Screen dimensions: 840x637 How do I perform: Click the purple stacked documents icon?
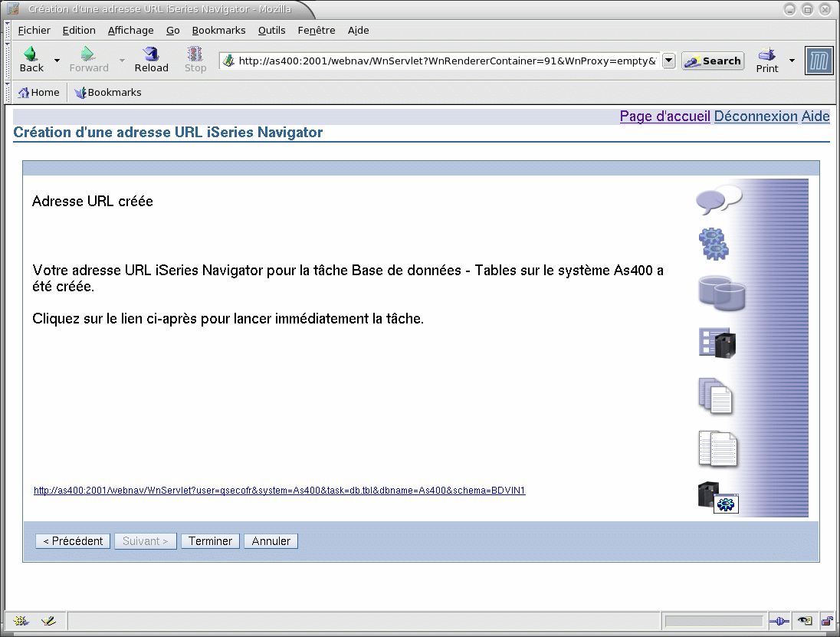[715, 396]
